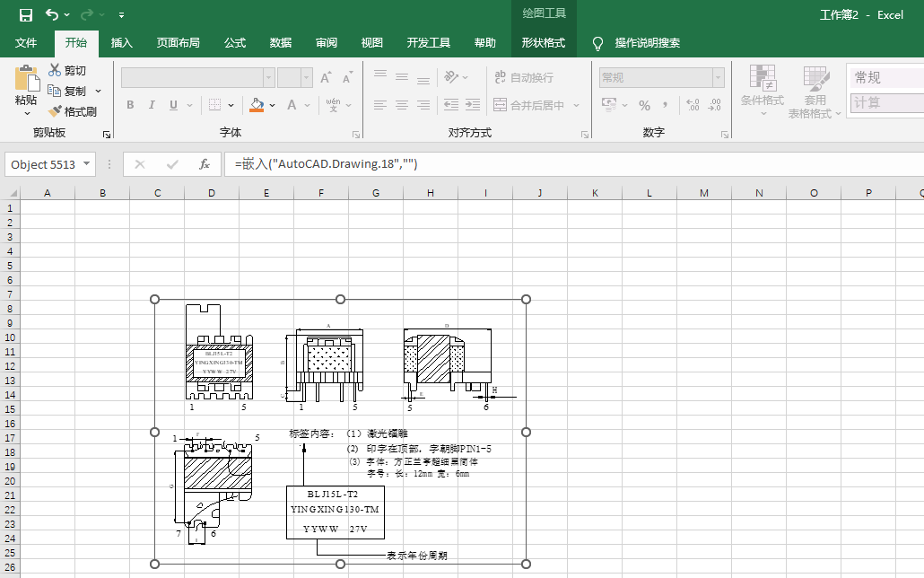Toggle Bold formatting
This screenshot has height=578, width=924.
130,105
